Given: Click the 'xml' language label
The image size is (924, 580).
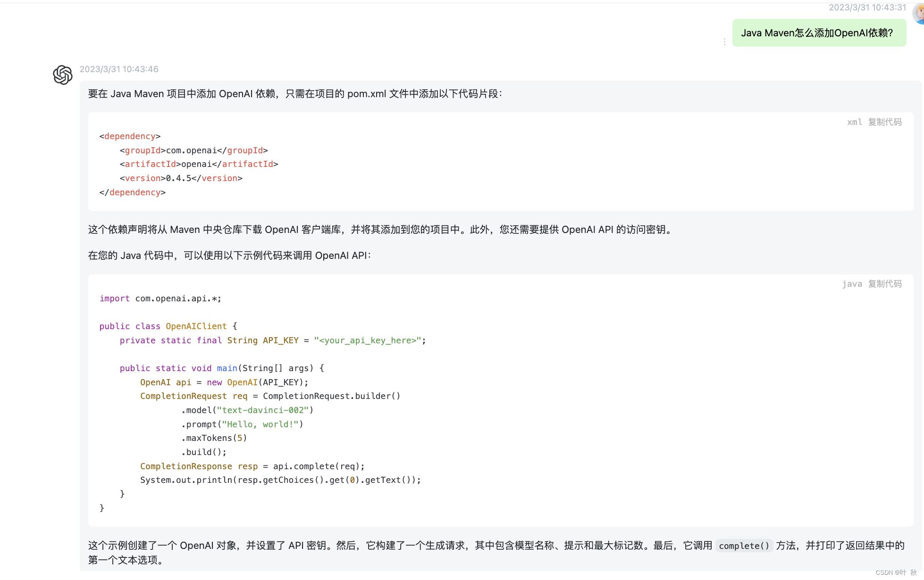Looking at the screenshot, I should 855,122.
